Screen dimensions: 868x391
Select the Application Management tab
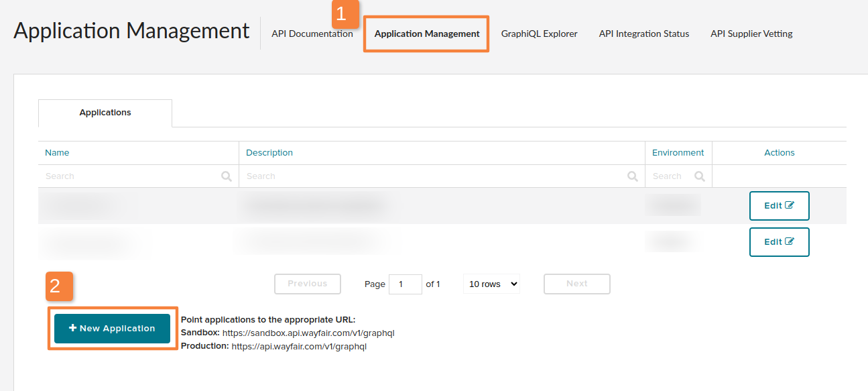click(427, 34)
